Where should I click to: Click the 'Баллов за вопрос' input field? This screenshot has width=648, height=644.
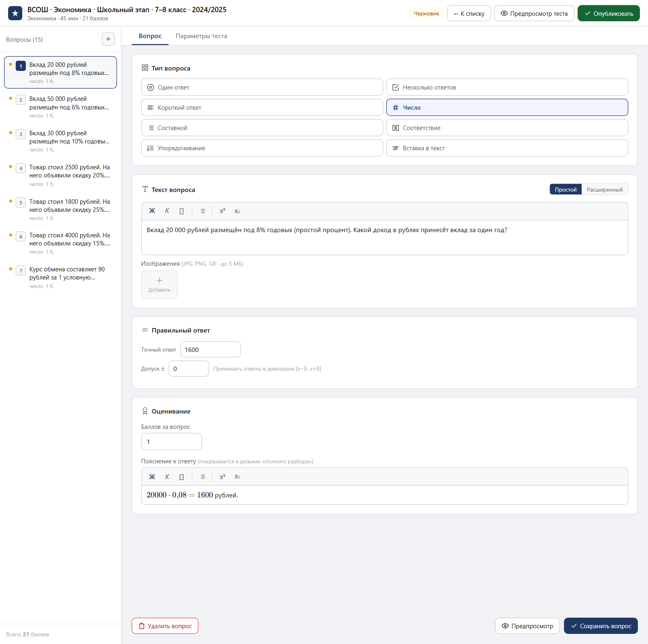tap(171, 441)
